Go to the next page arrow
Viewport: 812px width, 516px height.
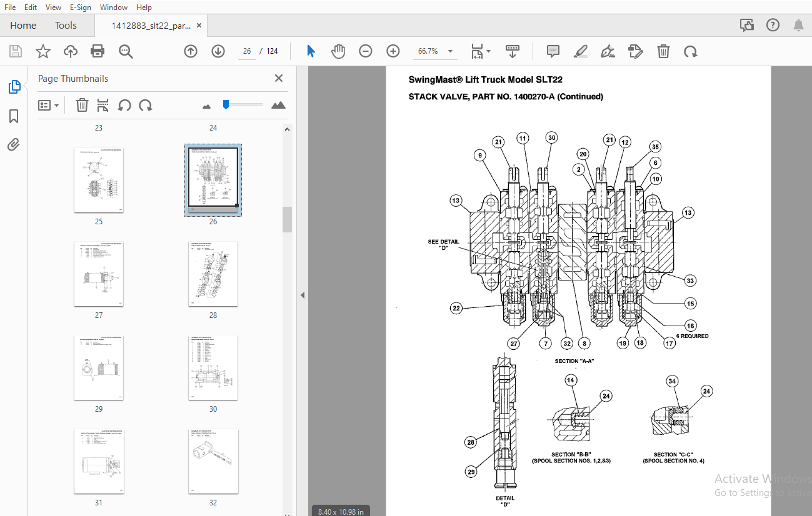click(x=218, y=51)
